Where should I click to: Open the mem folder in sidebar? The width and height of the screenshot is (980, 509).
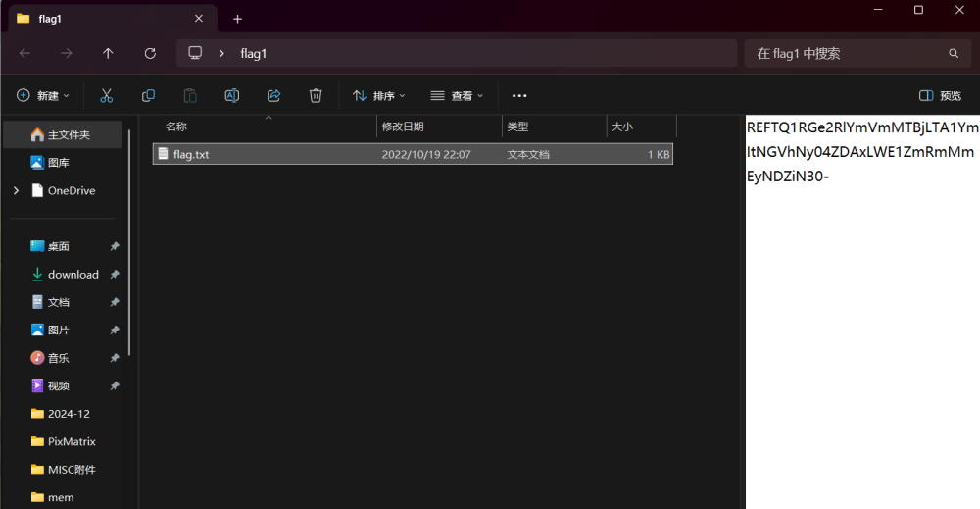(x=63, y=498)
